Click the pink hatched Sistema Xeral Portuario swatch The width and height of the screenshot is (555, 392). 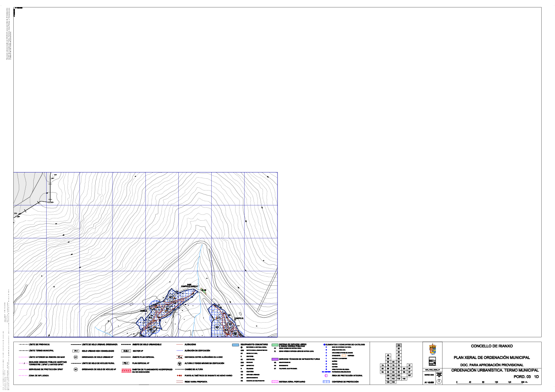tap(275, 381)
